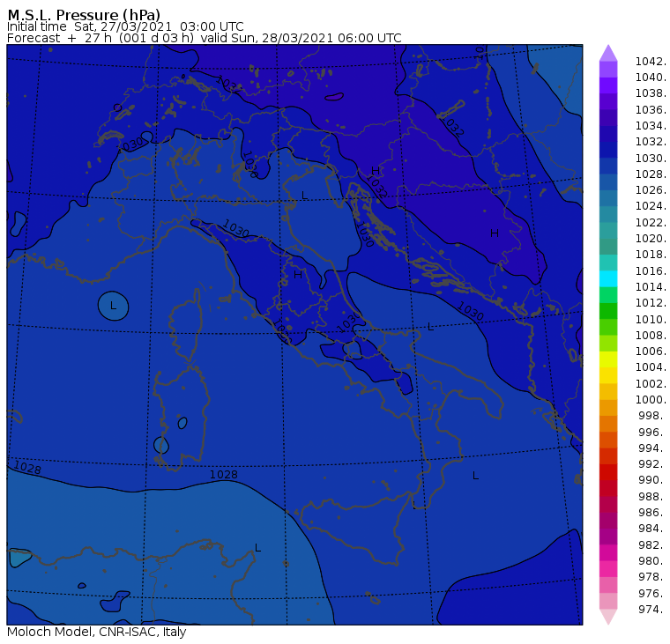Pick the cyan legend swatch between 1014 and 1016
Image resolution: width=670 pixels, height=644 pixels.
coord(608,278)
